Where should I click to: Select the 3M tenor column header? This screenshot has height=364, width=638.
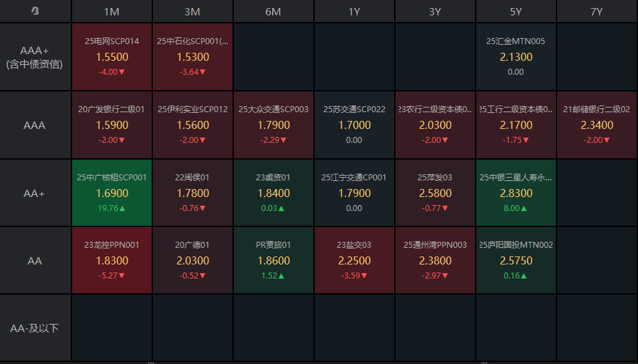(x=192, y=11)
